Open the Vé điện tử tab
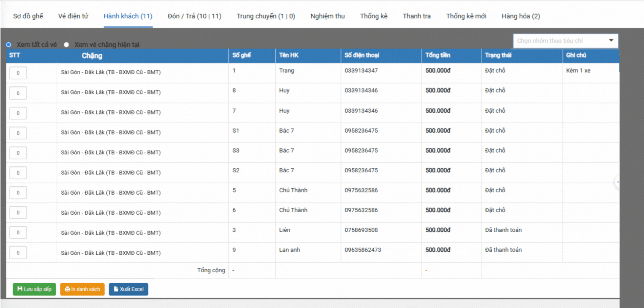 [73, 16]
